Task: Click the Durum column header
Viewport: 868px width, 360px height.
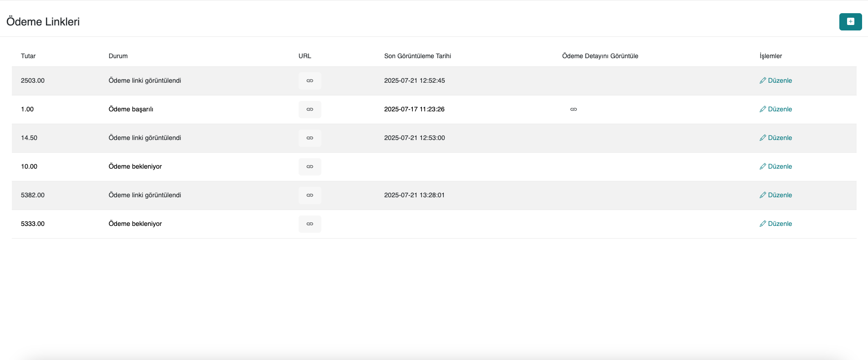Action: click(x=118, y=56)
